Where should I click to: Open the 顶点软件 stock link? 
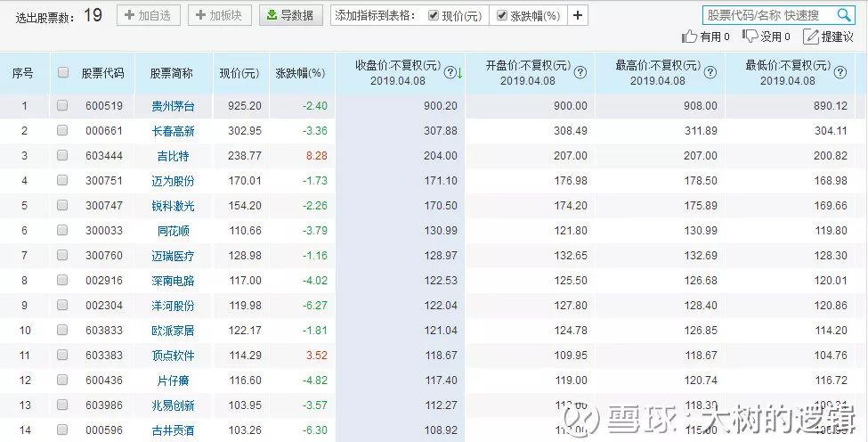coord(173,355)
